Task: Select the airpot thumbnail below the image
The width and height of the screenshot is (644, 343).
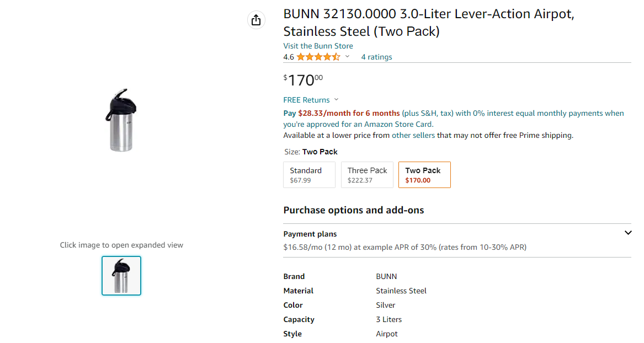Action: pyautogui.click(x=121, y=276)
